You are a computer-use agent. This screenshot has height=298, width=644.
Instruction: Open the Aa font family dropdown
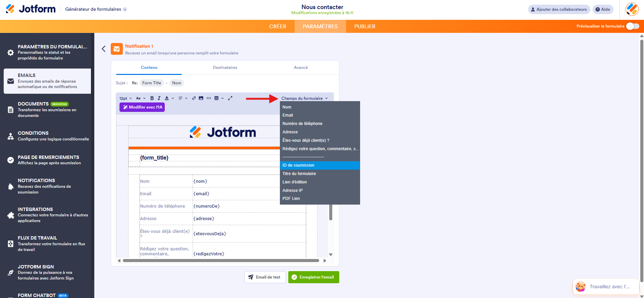pyautogui.click(x=141, y=98)
